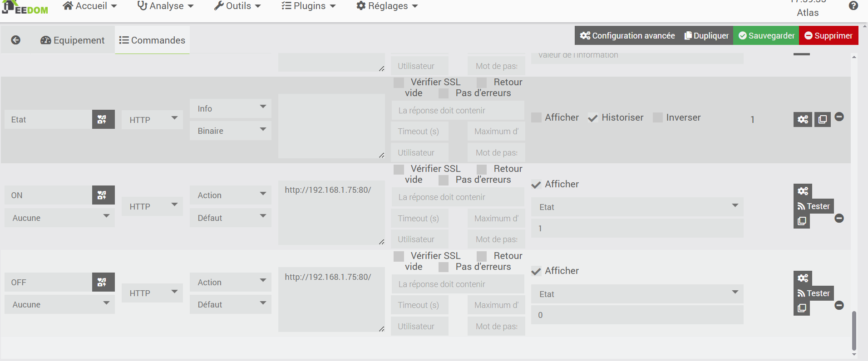Toggle Pas d'erreurs for the ON command
Screen dimensions: 868x361
[x=444, y=180]
